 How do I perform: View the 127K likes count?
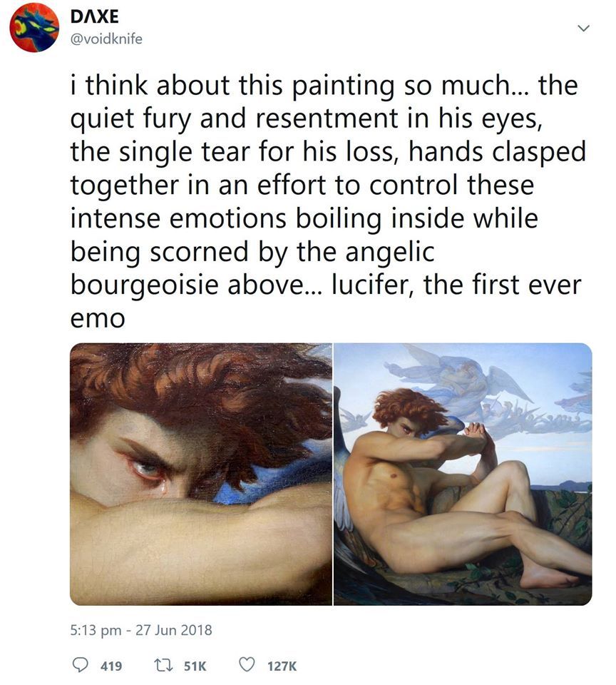click(x=282, y=666)
